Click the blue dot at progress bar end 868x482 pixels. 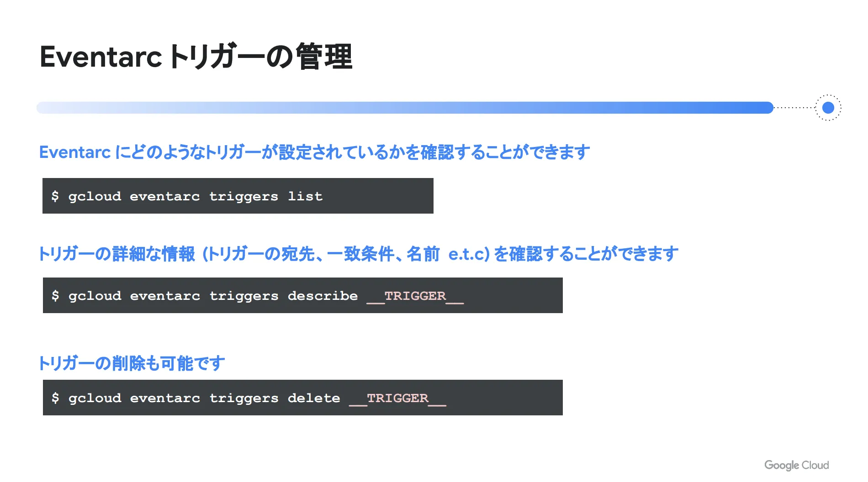pos(828,108)
